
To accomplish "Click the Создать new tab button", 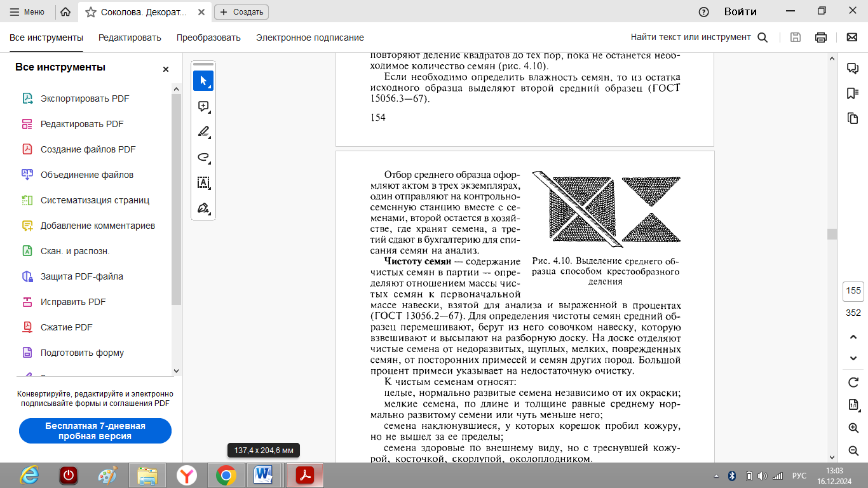I will tap(241, 11).
